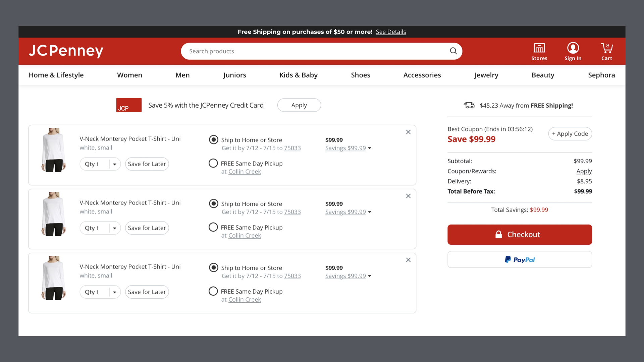The image size is (644, 362).
Task: Click the PayPal logo button
Action: (x=520, y=259)
